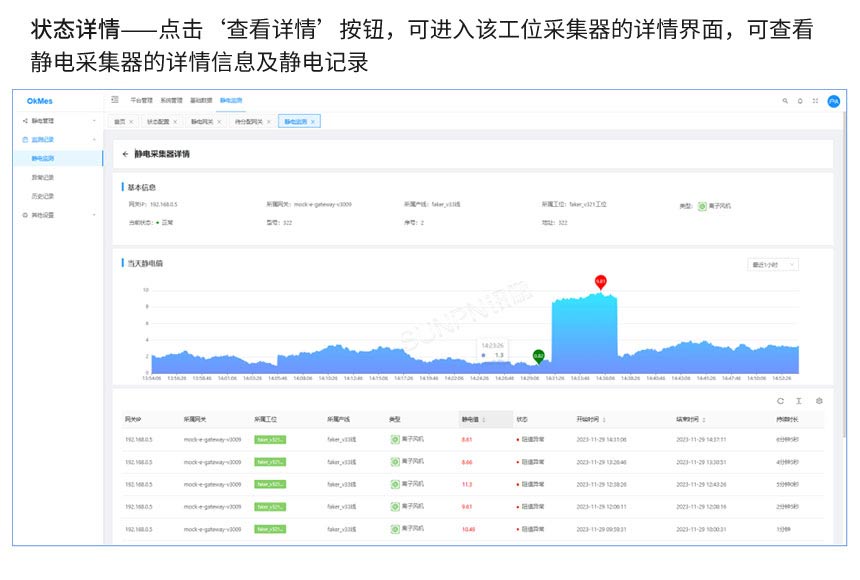Click the red peak marker on the chart
This screenshot has width=860, height=580.
coord(600,281)
